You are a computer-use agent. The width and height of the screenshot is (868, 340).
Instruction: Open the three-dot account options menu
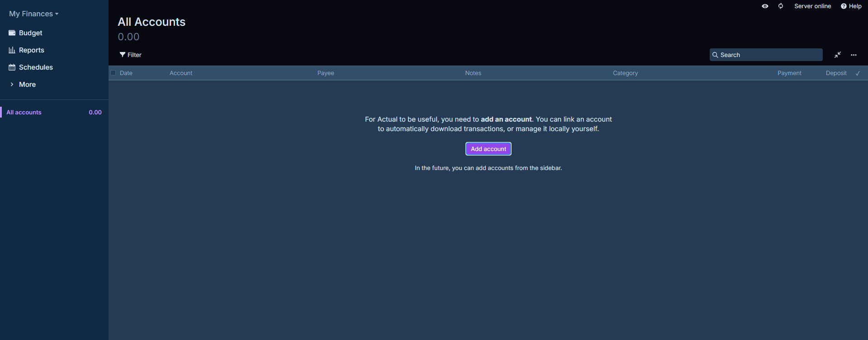854,55
